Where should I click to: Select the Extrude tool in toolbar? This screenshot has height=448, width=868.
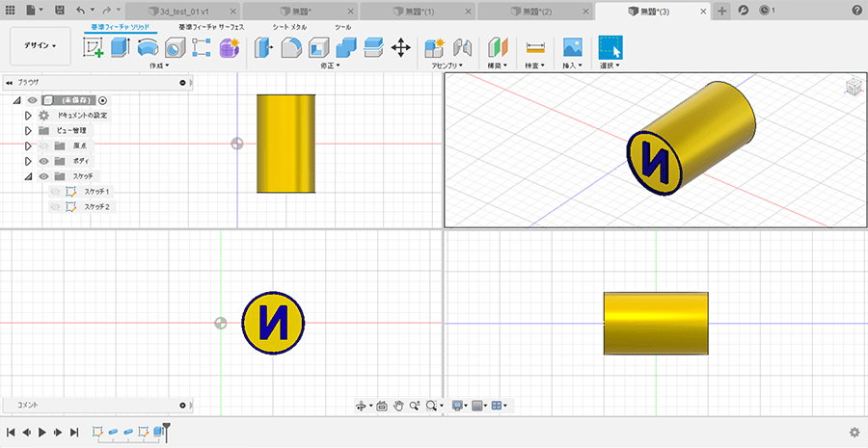[x=122, y=47]
